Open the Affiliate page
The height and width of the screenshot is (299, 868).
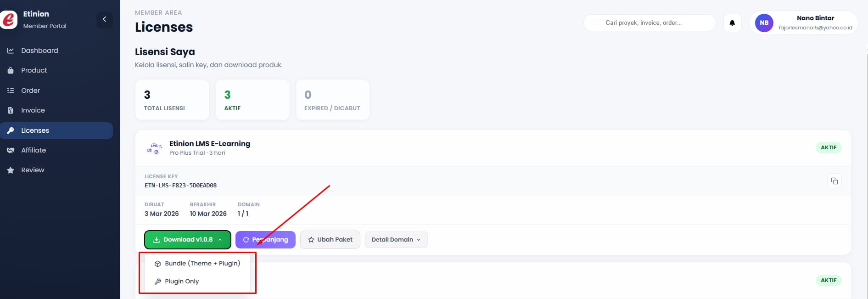coord(34,150)
